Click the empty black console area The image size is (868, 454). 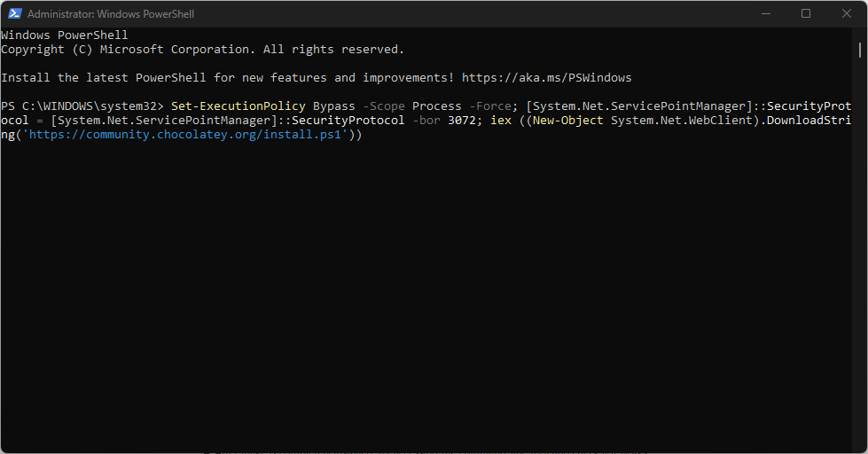click(x=426, y=294)
